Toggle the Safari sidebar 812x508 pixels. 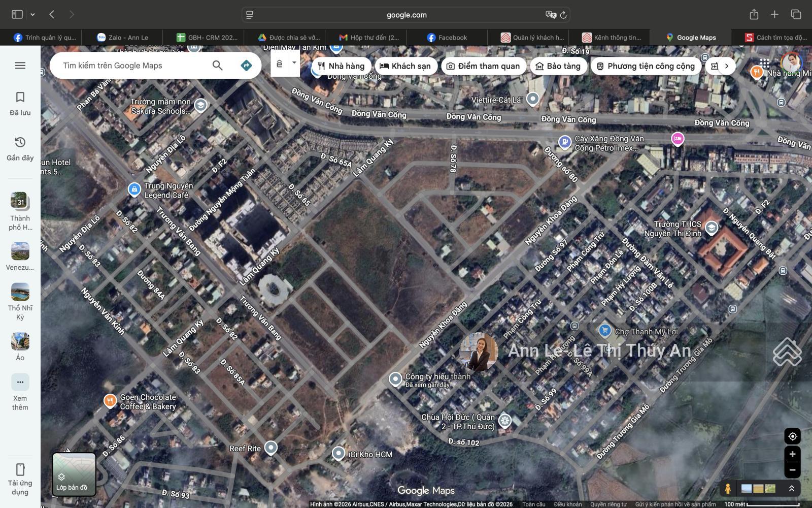point(17,14)
